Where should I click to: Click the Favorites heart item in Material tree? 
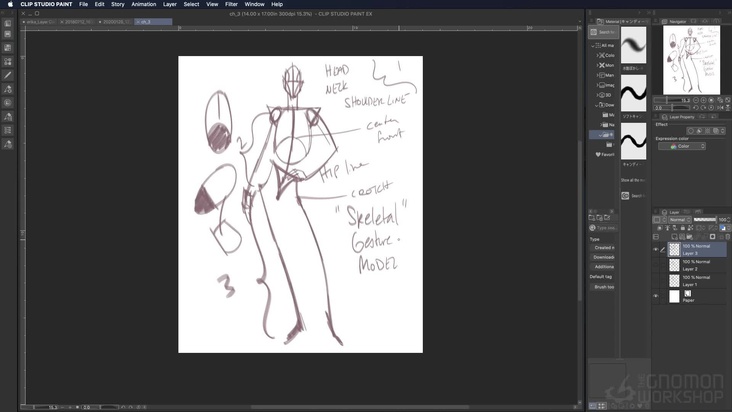604,154
